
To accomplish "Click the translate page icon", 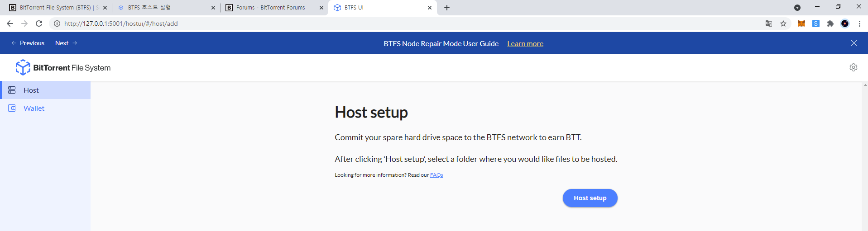I will (769, 24).
